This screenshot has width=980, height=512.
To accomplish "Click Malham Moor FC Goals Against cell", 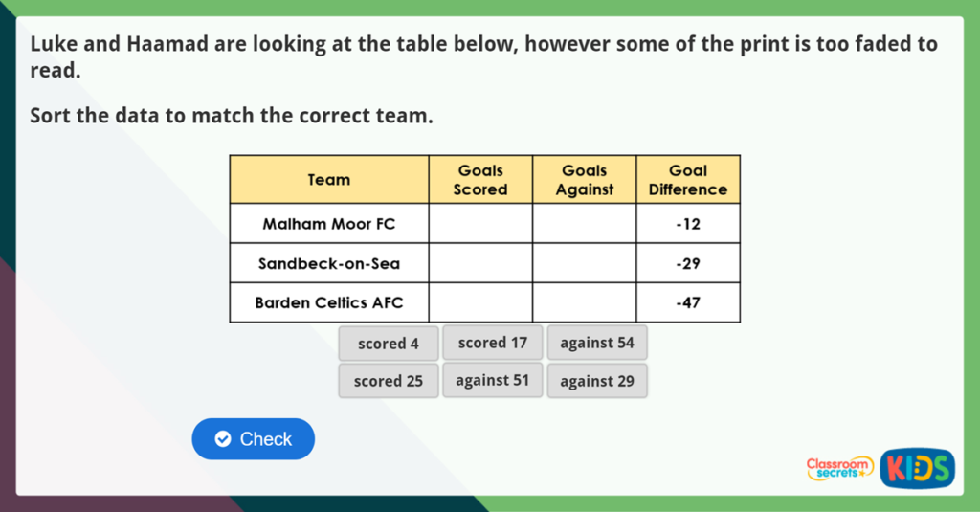I will click(x=584, y=224).
